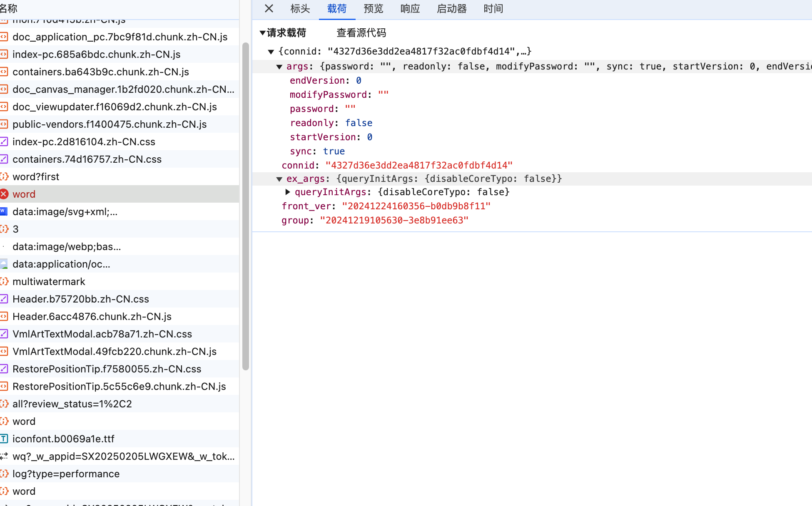Click stylesheet icon of index-pc.2d816104.zh-CN.css
The image size is (812, 506).
coord(4,141)
